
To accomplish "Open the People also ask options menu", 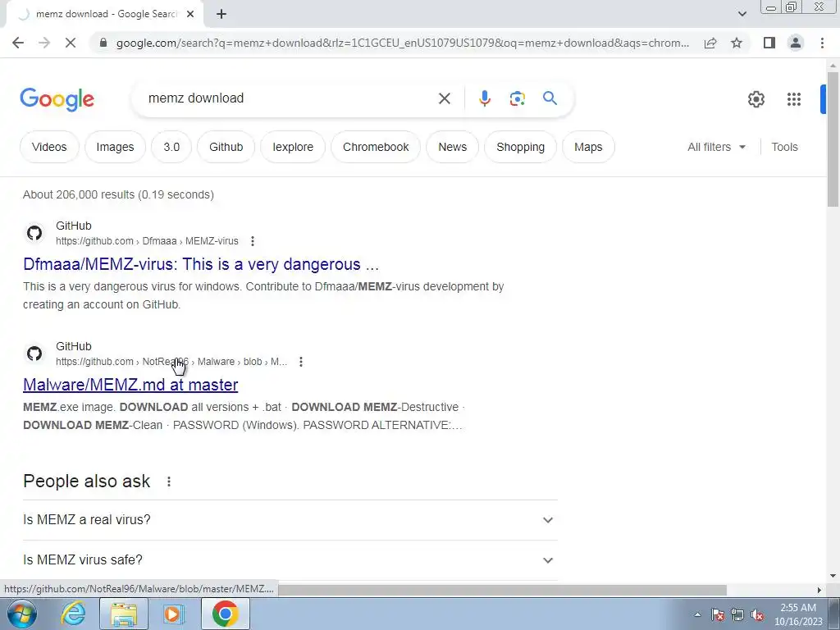I will 169,482.
